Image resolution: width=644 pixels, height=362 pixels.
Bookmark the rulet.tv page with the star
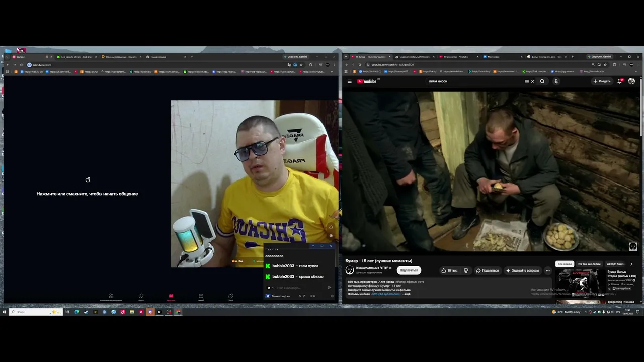pyautogui.click(x=301, y=65)
